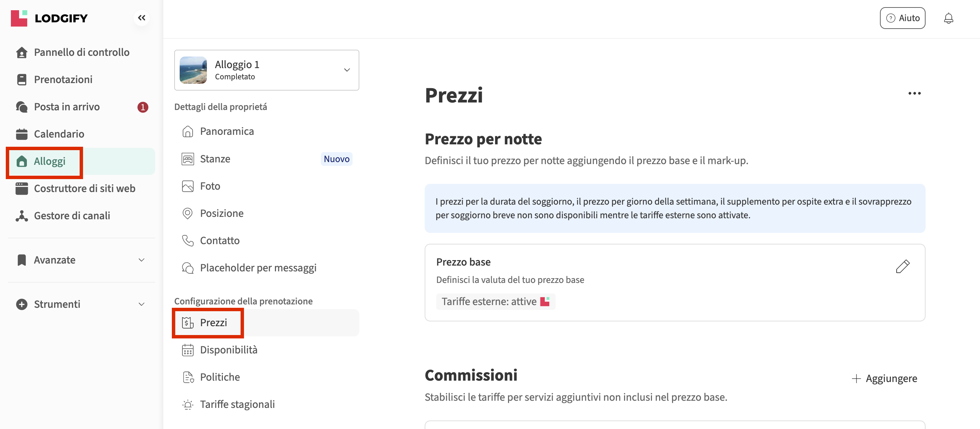Click the Lodgify logo
980x429 pixels.
49,18
